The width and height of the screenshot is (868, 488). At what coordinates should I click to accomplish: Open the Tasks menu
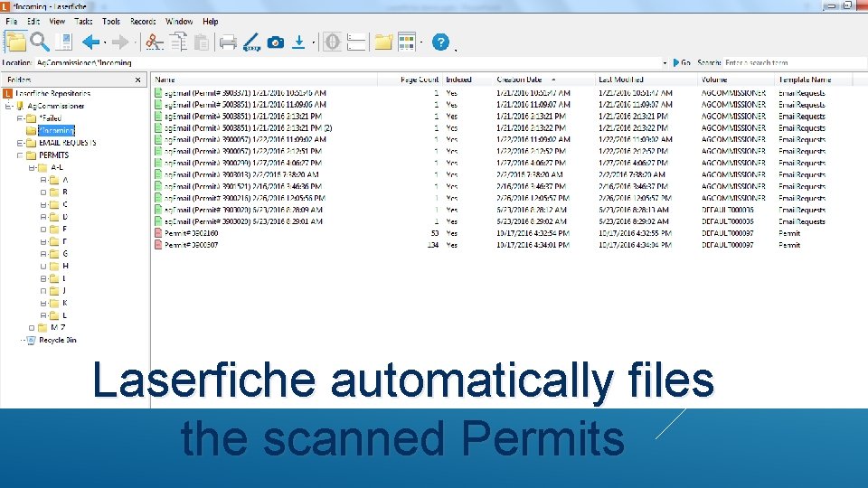click(x=83, y=22)
